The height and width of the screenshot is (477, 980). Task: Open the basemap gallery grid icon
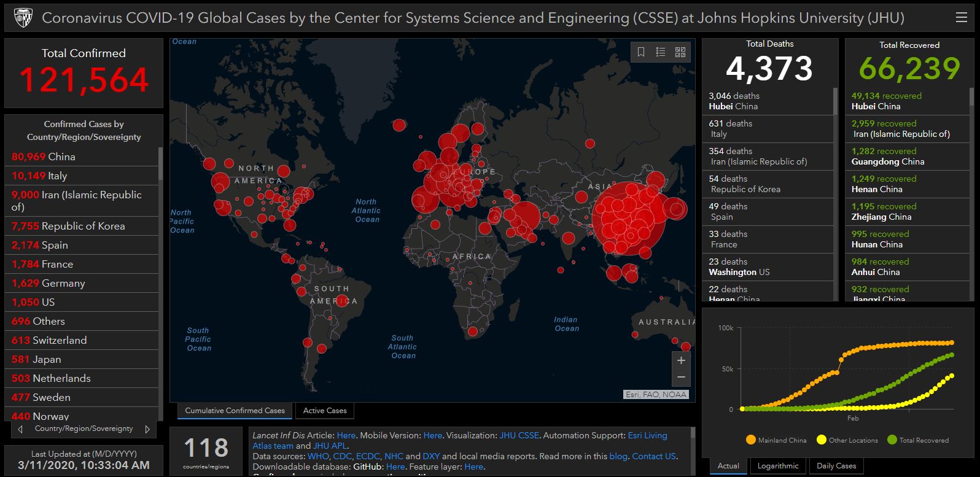680,52
